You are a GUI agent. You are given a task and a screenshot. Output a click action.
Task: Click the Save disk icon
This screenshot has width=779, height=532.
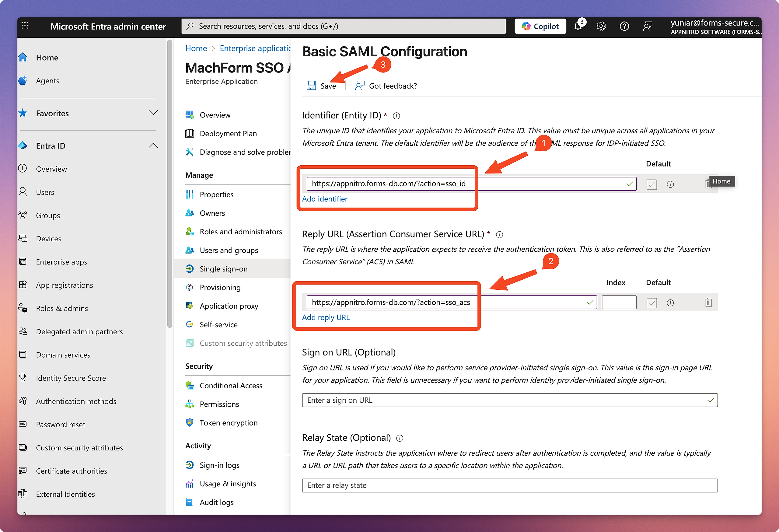[311, 86]
